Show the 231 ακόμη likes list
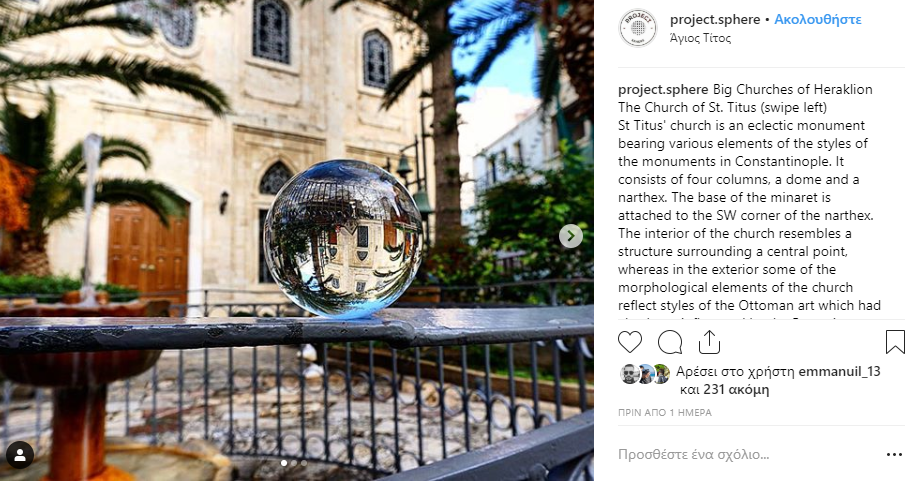The image size is (908, 481). point(736,390)
